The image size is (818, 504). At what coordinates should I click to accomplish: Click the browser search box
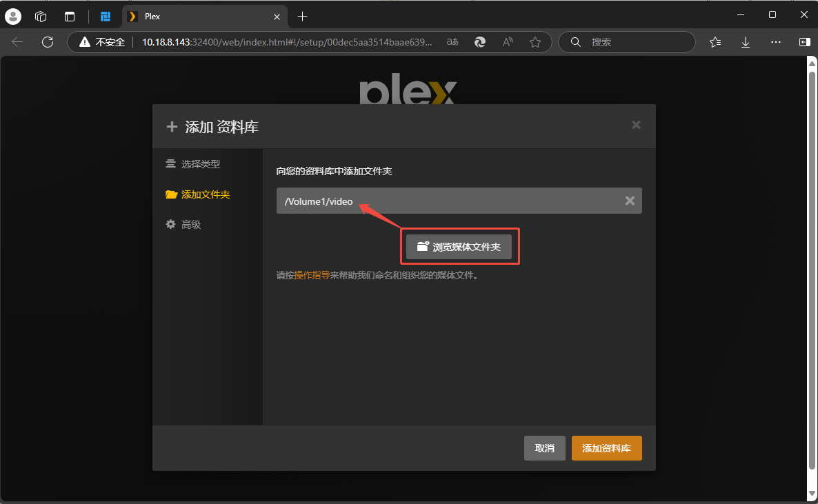tap(627, 42)
